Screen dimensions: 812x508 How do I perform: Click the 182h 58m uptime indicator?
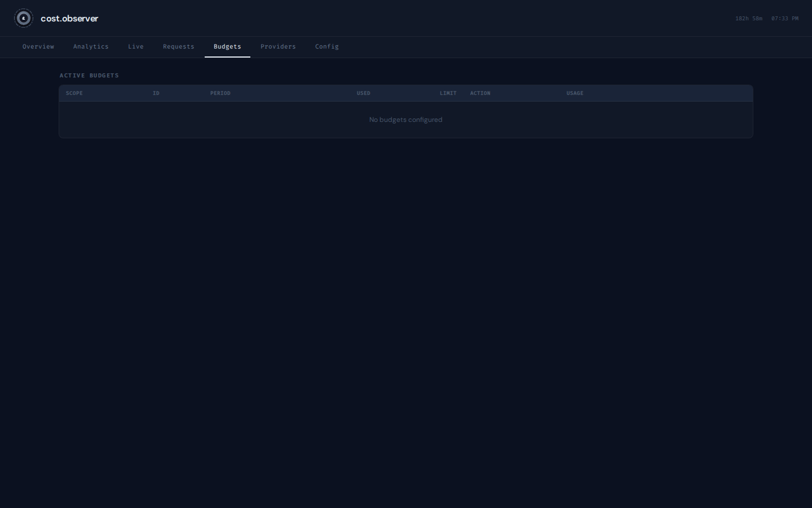coord(749,19)
